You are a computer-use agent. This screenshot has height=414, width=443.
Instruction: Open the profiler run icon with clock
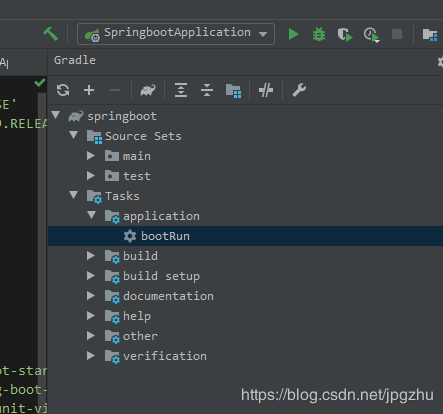[x=372, y=35]
